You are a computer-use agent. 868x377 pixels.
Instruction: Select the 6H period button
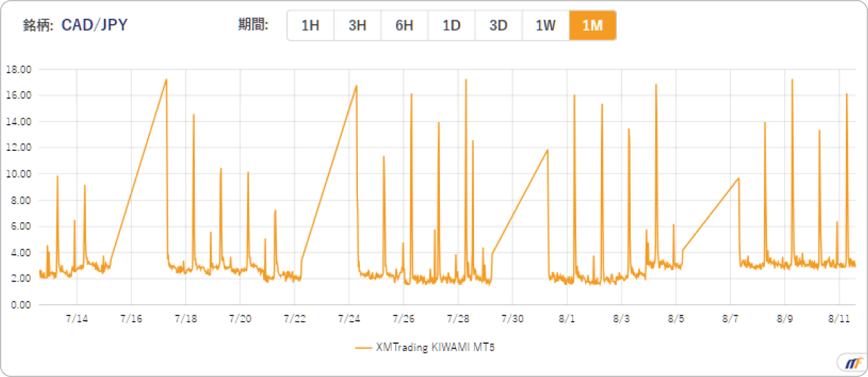click(405, 26)
